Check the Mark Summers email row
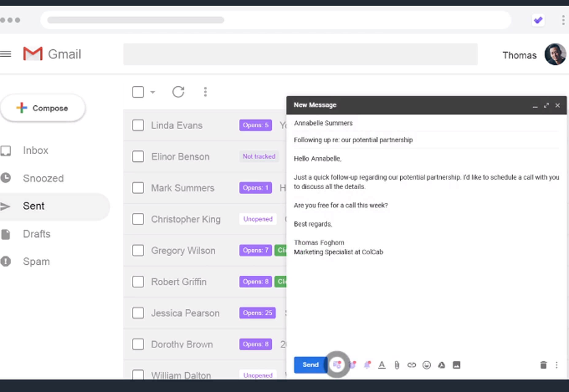 [138, 188]
